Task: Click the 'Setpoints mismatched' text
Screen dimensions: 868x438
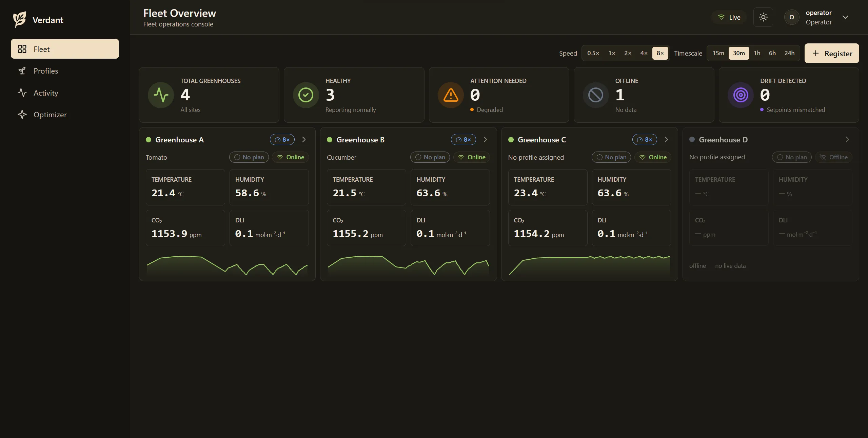Action: (x=796, y=110)
